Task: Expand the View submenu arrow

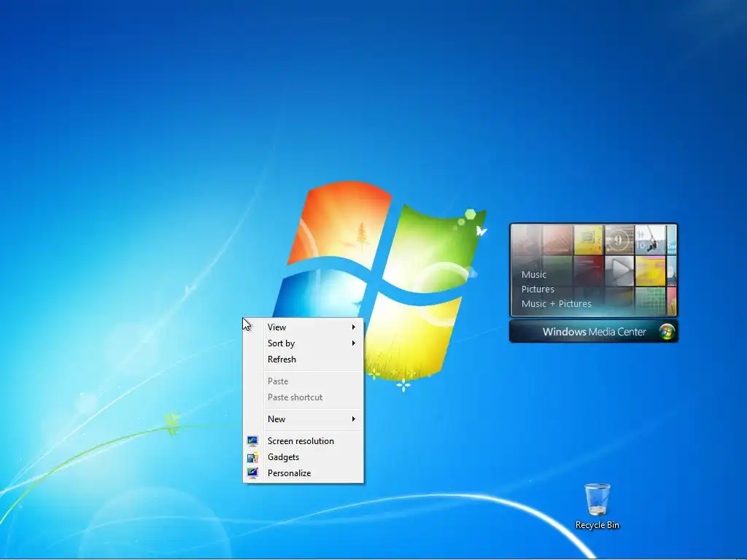Action: click(354, 327)
